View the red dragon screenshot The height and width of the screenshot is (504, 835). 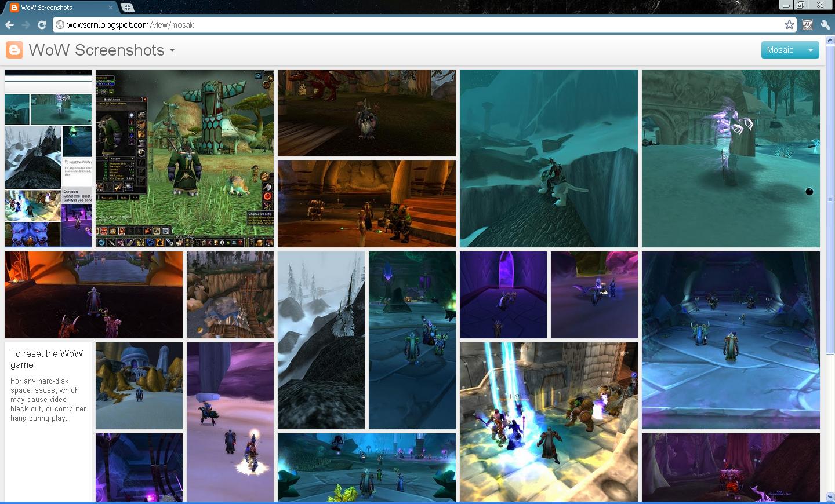point(366,112)
